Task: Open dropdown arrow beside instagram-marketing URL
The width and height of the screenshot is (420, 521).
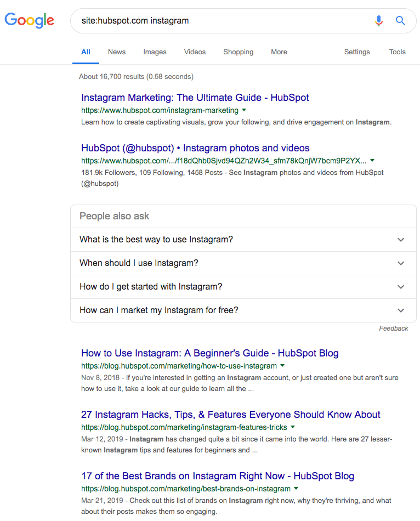Action: click(x=244, y=110)
